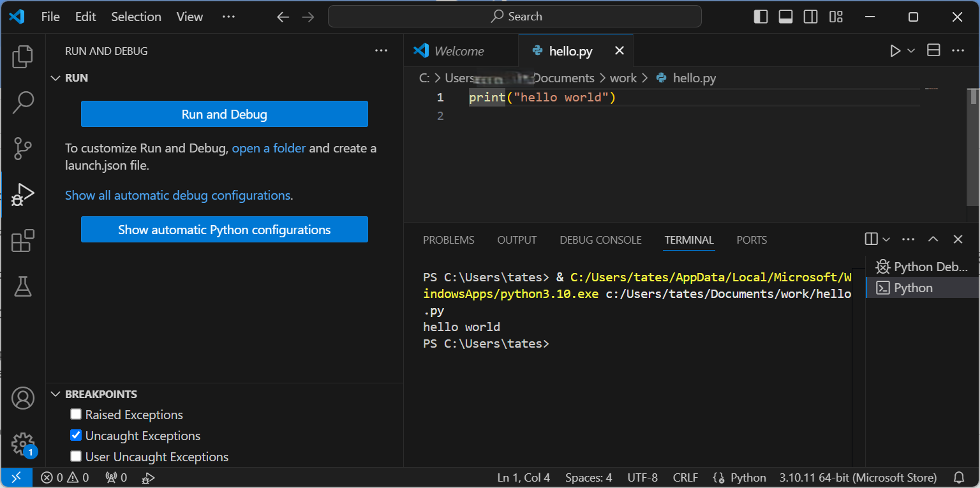Image resolution: width=980 pixels, height=488 pixels.
Task: Switch to the PROBLEMS panel tab
Action: [x=449, y=240]
